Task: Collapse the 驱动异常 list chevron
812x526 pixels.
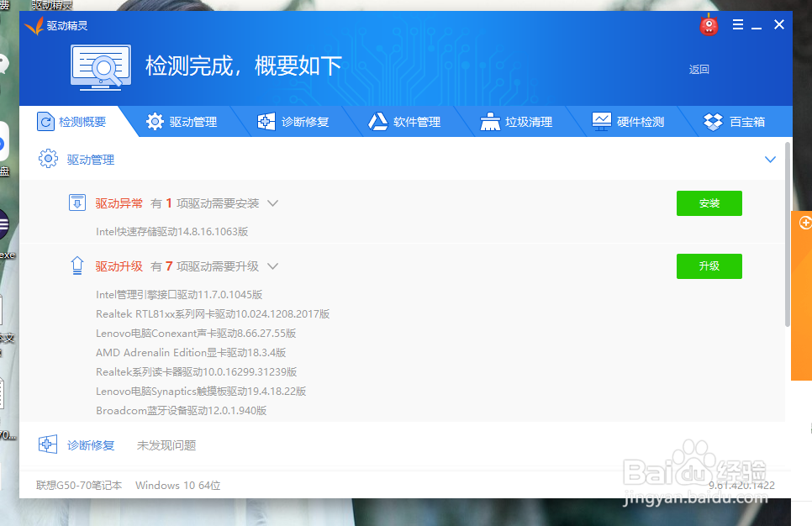Action: 272,203
